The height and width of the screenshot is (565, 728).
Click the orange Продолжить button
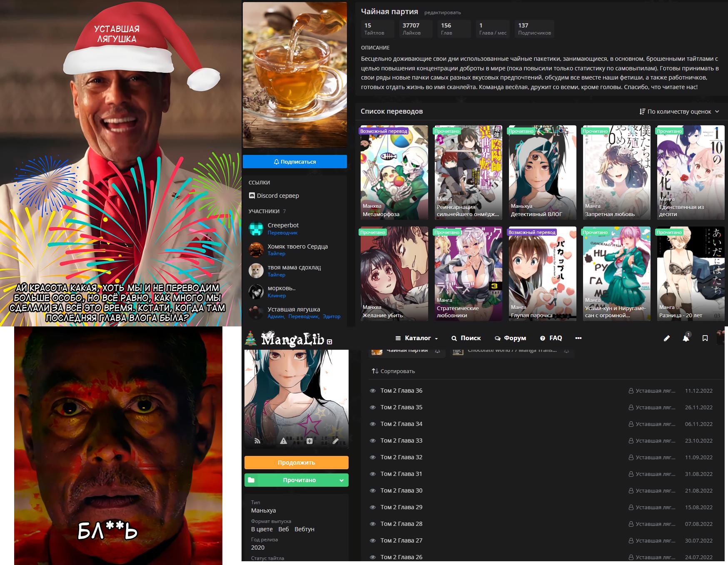tap(296, 463)
